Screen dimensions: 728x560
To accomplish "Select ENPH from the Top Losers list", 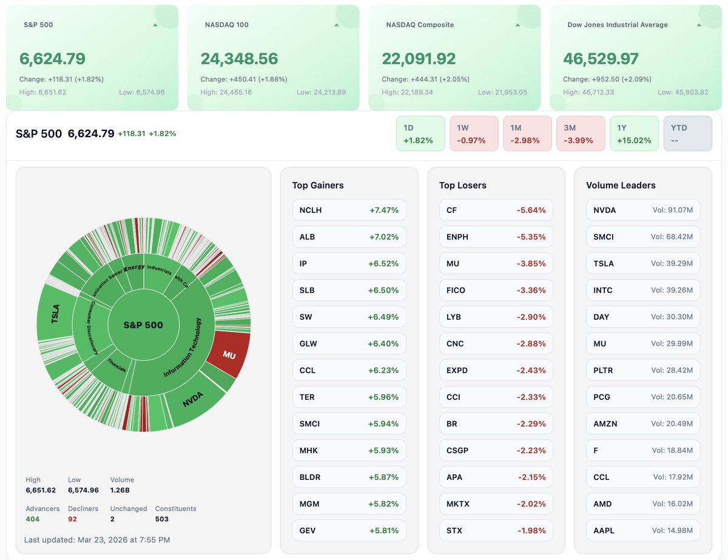I will coord(496,237).
